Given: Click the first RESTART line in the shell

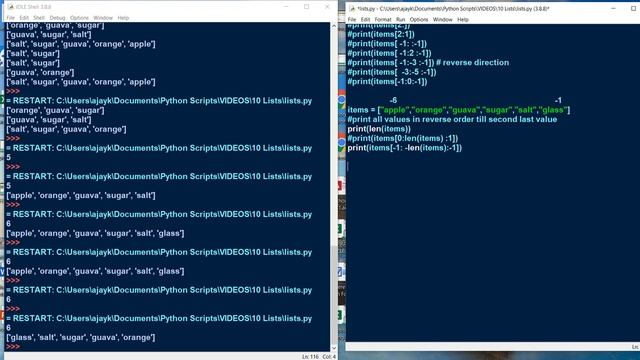Looking at the screenshot, I should pyautogui.click(x=159, y=101).
